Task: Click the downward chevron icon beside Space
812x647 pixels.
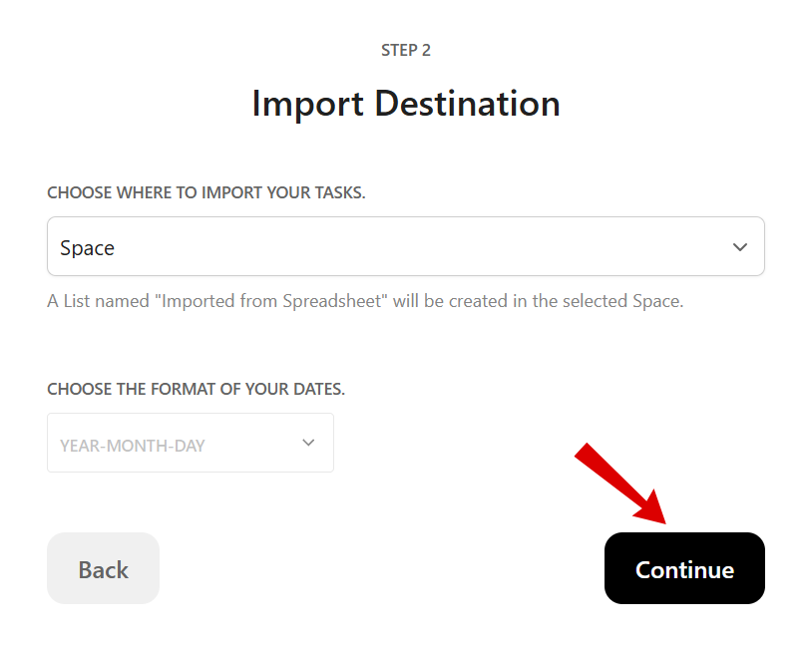Action: pos(740,246)
